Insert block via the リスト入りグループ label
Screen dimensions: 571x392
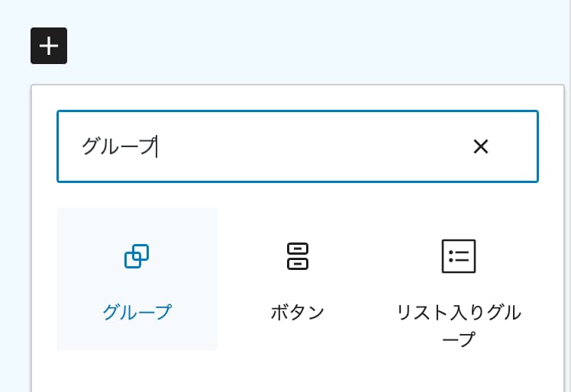459,326
